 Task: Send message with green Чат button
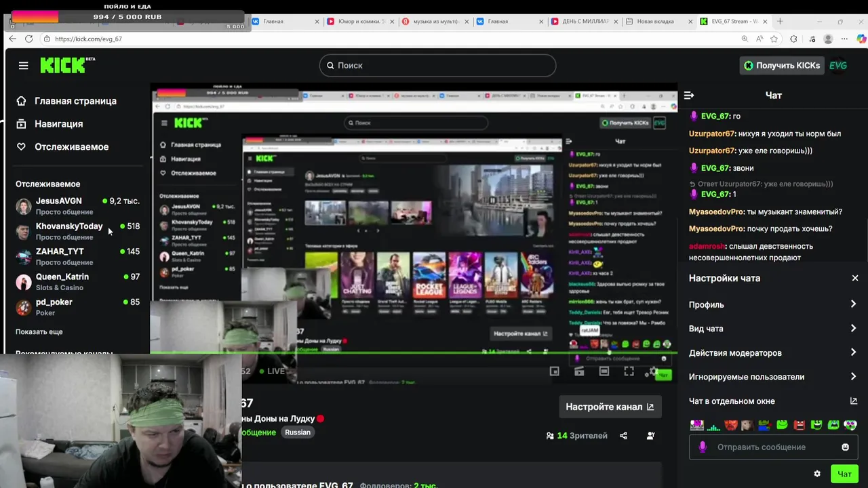(844, 474)
